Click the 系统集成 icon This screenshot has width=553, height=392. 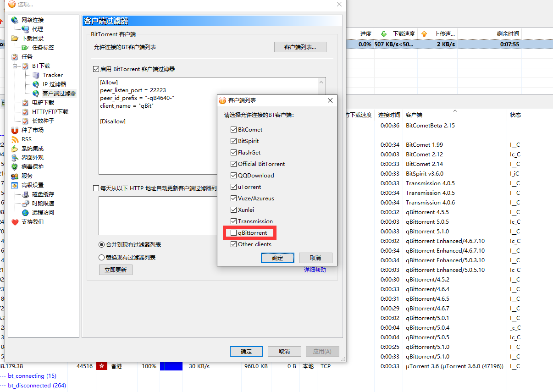click(x=15, y=149)
